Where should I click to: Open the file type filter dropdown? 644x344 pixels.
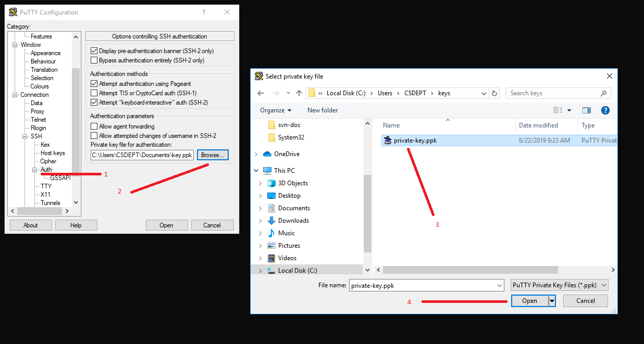560,285
